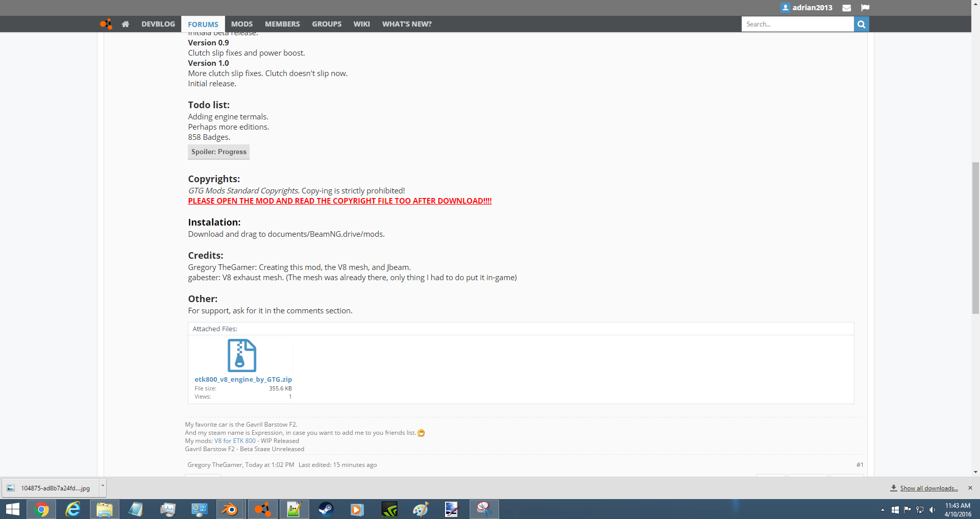Click the forum search input field

click(797, 24)
